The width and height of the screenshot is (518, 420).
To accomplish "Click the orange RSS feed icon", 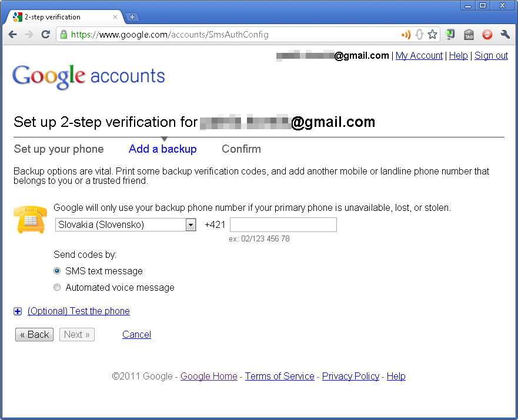I will pyautogui.click(x=406, y=34).
